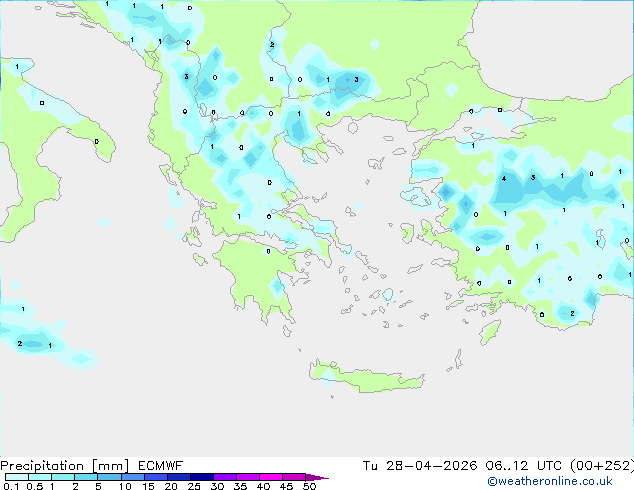Select the 0.1–0.5 mm legend swatch
This screenshot has width=634, height=490.
(x=17, y=477)
